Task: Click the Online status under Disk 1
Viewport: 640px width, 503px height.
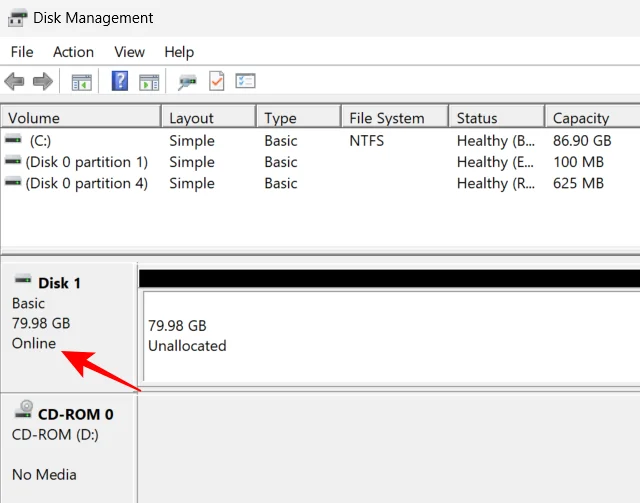Action: 34,343
